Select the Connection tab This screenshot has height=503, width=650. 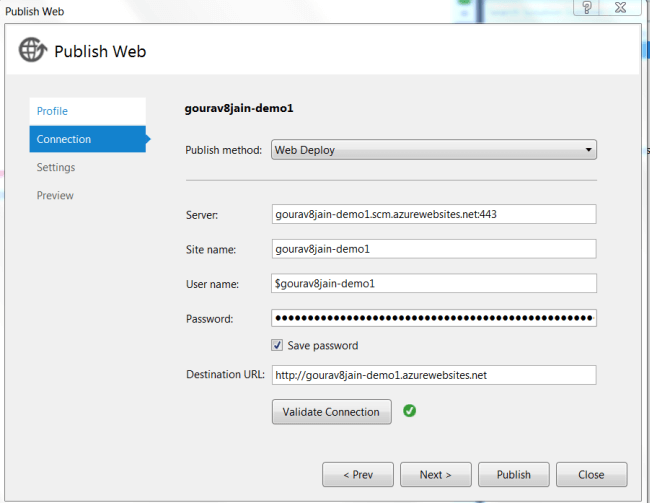click(87, 139)
